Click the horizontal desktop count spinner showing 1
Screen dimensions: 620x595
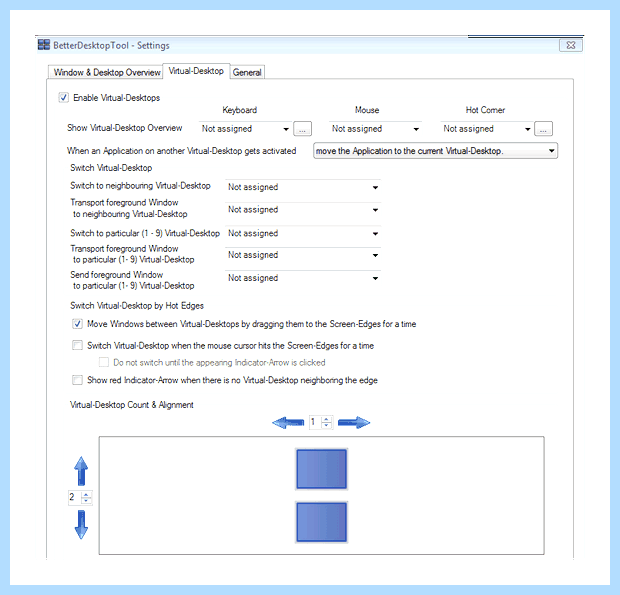321,422
